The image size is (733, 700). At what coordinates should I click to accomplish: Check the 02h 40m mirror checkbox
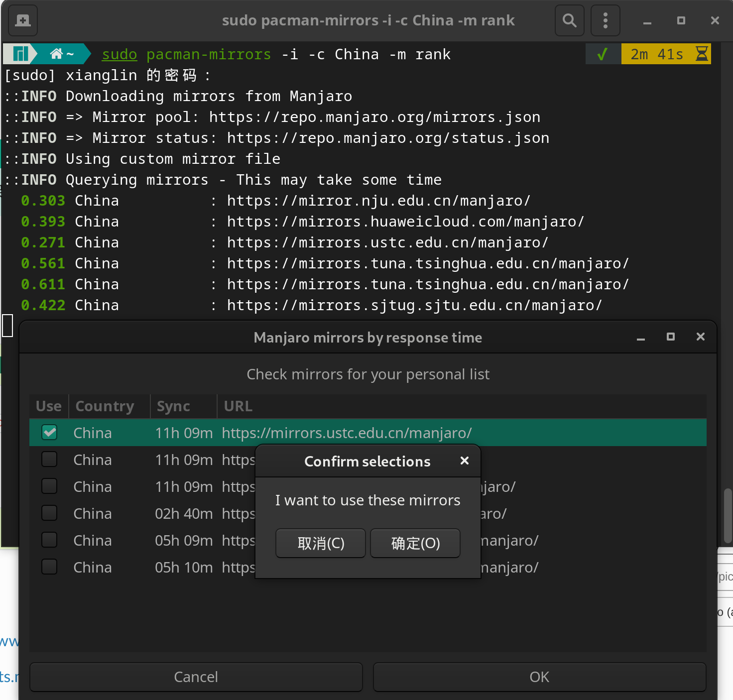click(x=49, y=513)
